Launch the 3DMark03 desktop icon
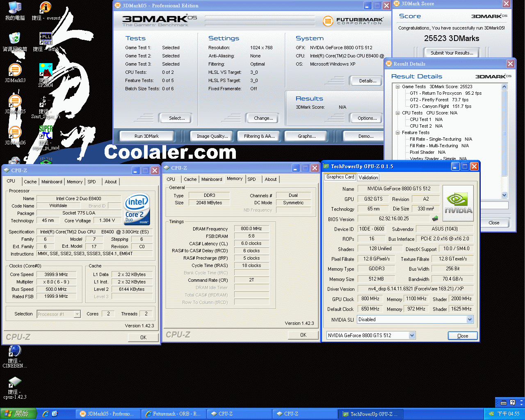 click(x=15, y=73)
